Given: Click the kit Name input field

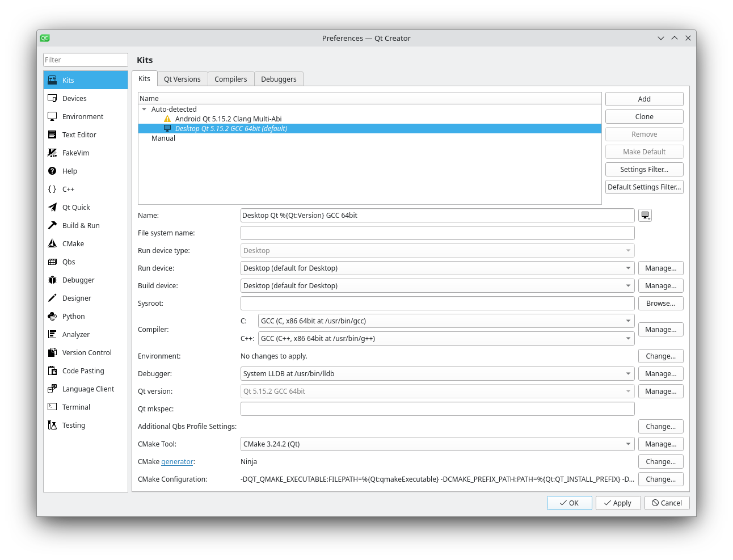Looking at the screenshot, I should [437, 215].
